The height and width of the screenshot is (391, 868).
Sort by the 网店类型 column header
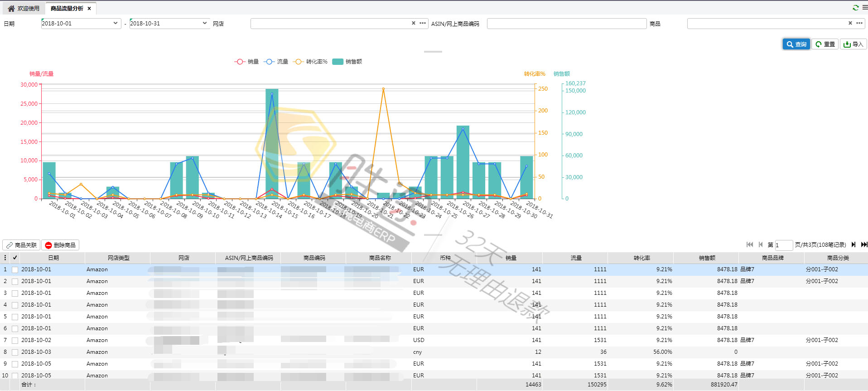(x=118, y=258)
